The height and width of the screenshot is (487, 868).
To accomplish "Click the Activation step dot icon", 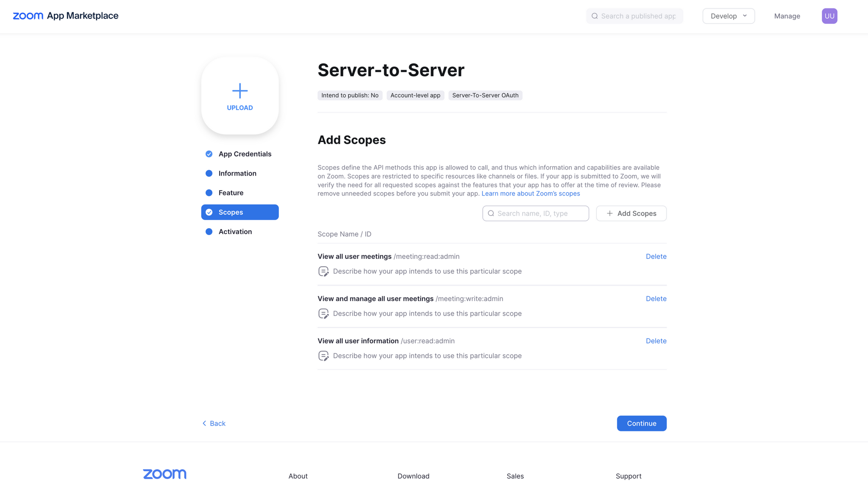I will click(x=209, y=232).
